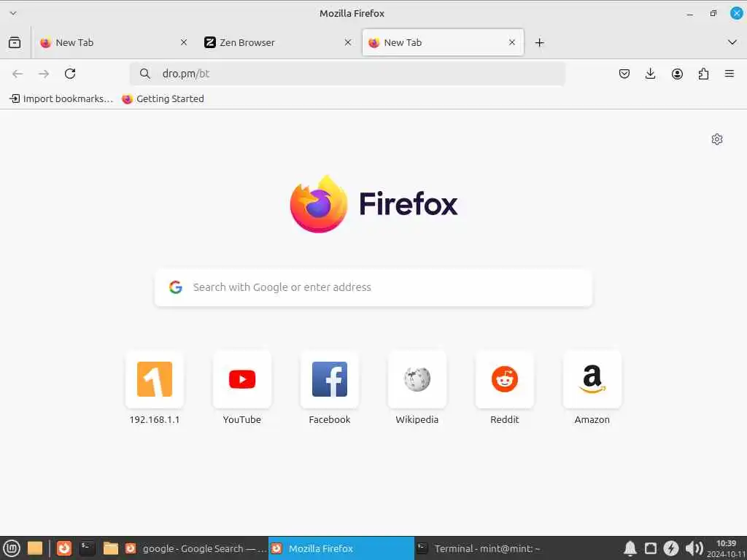Screen dimensions: 747x560
Task: Launch Terminal from taskbar launcher icon
Action: tap(88, 548)
